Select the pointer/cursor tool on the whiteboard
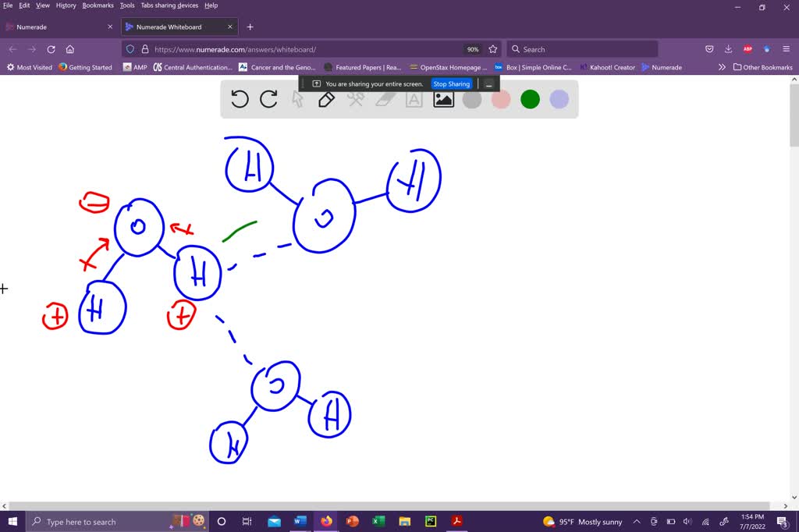This screenshot has height=532, width=799. (297, 99)
